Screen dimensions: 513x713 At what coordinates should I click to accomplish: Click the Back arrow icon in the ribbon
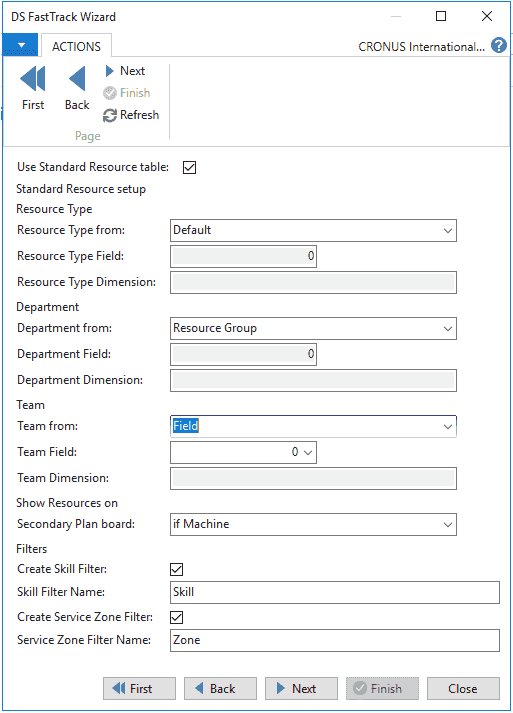point(77,79)
